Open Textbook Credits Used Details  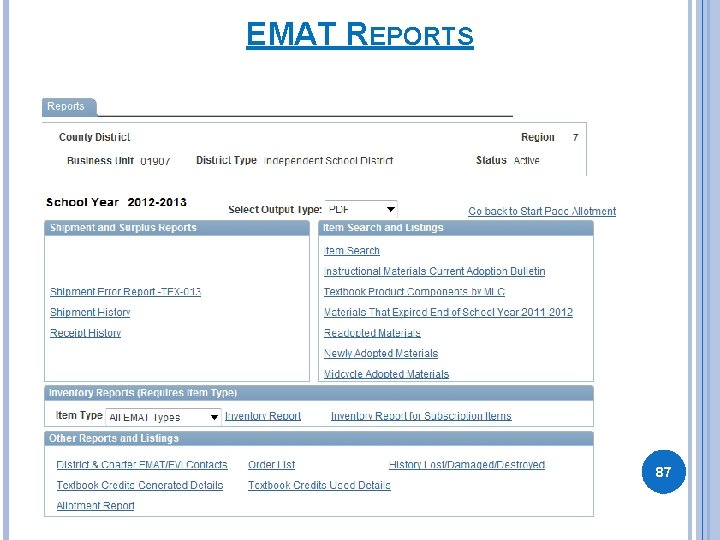coord(319,485)
